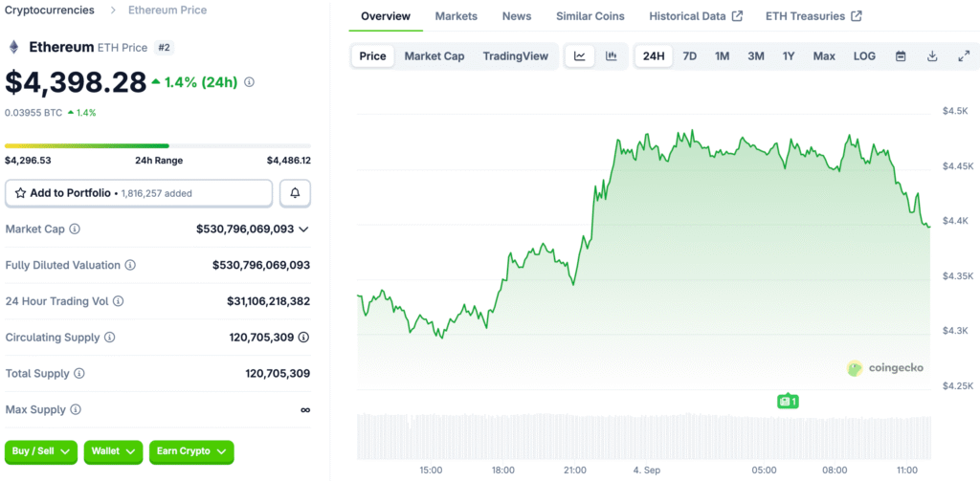980x481 pixels.
Task: Switch to the Markets tab
Action: click(457, 16)
